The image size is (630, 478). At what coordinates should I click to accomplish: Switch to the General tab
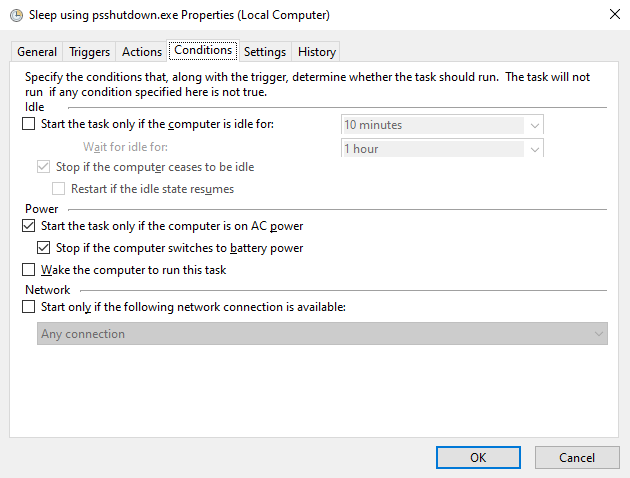37,52
